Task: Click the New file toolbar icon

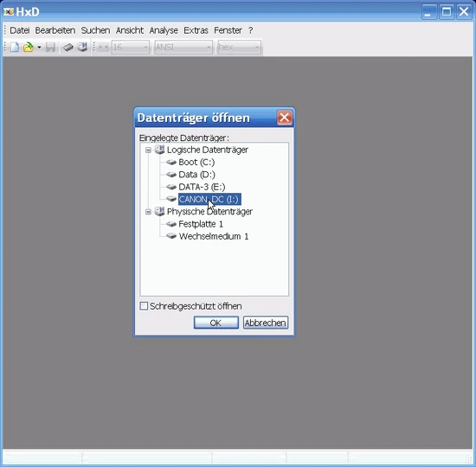Action: (15, 48)
